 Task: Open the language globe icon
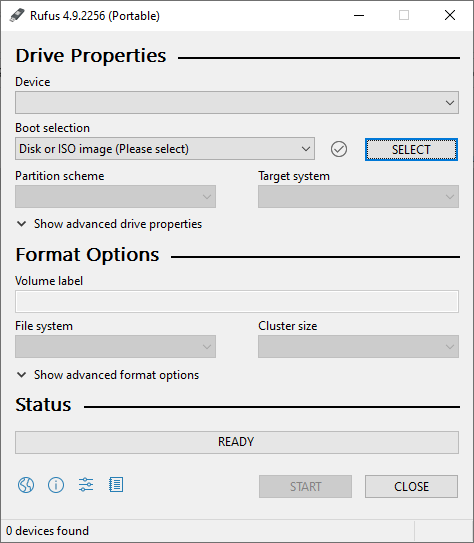(26, 485)
